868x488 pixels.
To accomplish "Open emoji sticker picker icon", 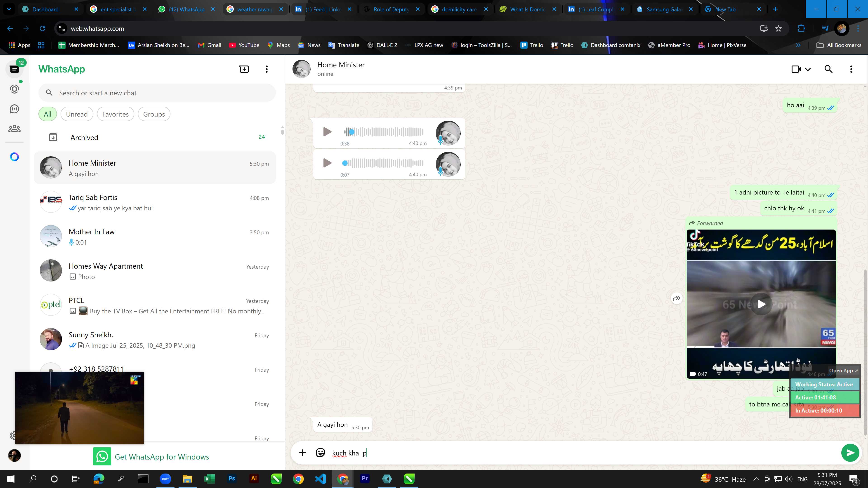I will pos(321,453).
